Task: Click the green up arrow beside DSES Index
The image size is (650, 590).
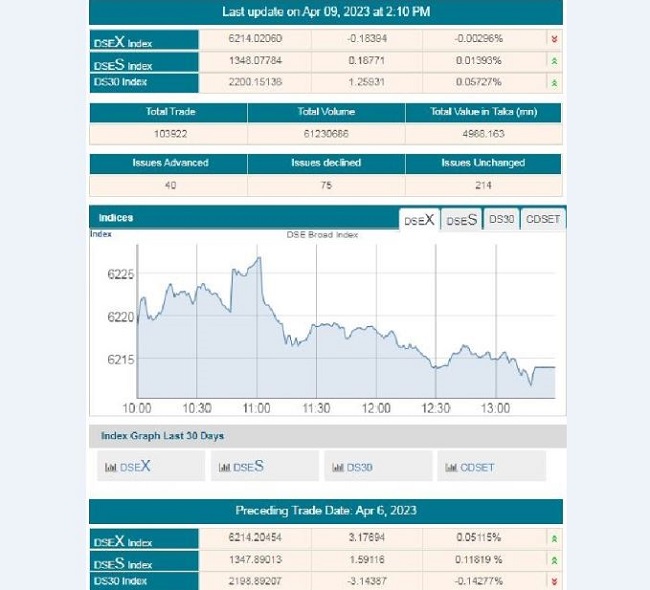Action: click(x=554, y=61)
